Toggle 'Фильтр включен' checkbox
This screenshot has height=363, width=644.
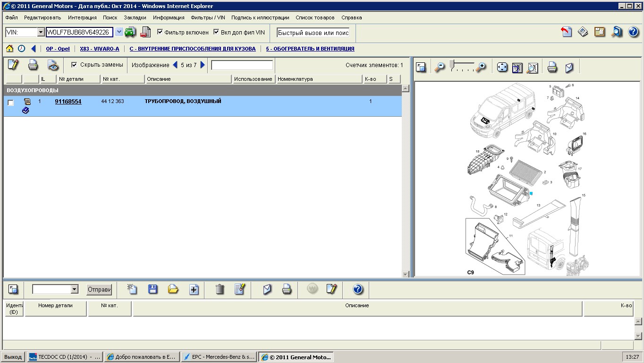point(160,32)
